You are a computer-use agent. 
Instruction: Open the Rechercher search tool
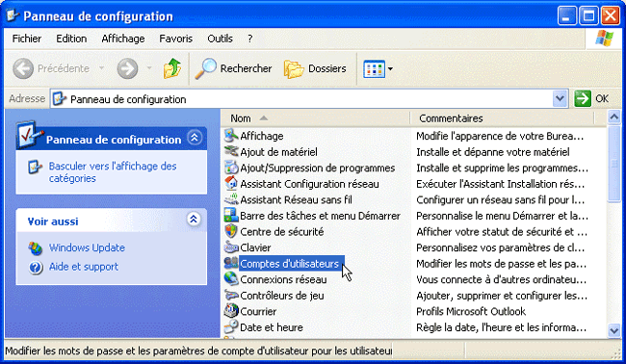(x=233, y=68)
